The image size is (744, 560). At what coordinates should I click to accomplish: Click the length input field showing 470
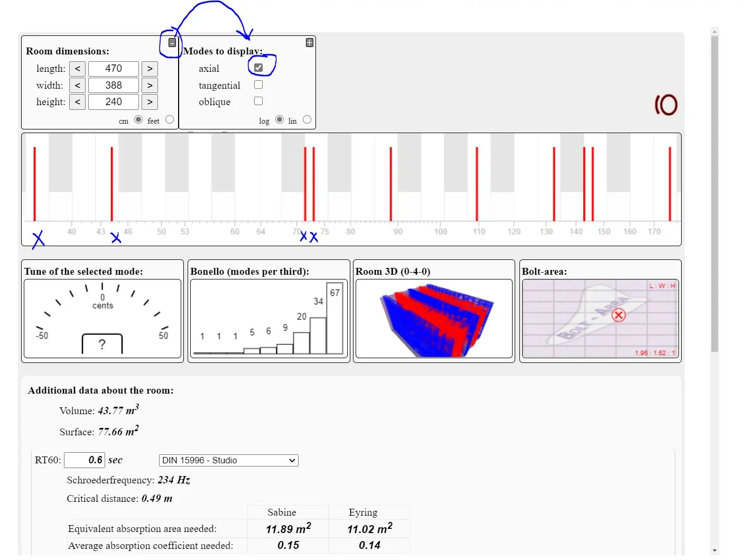click(114, 69)
